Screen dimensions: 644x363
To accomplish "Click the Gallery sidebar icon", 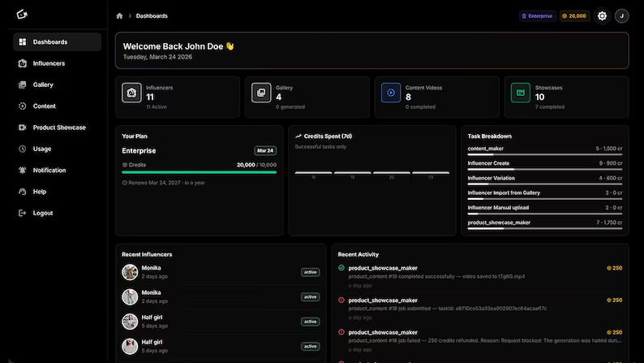I will (23, 84).
